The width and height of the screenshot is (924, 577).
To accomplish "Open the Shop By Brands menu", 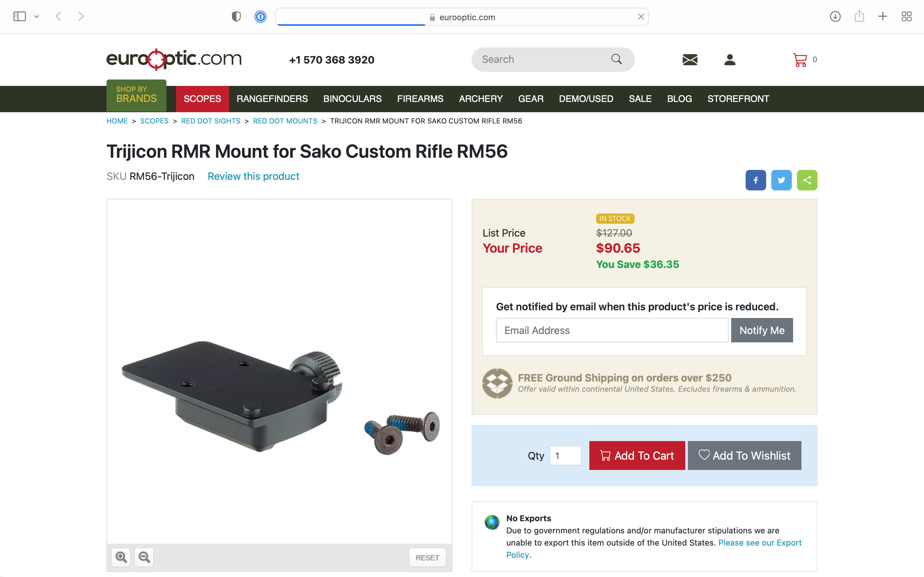I will tap(136, 96).
